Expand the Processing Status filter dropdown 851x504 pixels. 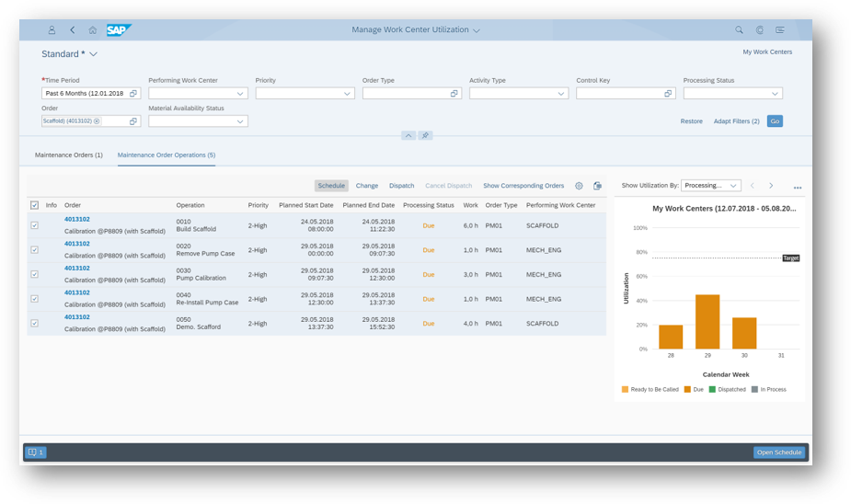click(775, 93)
